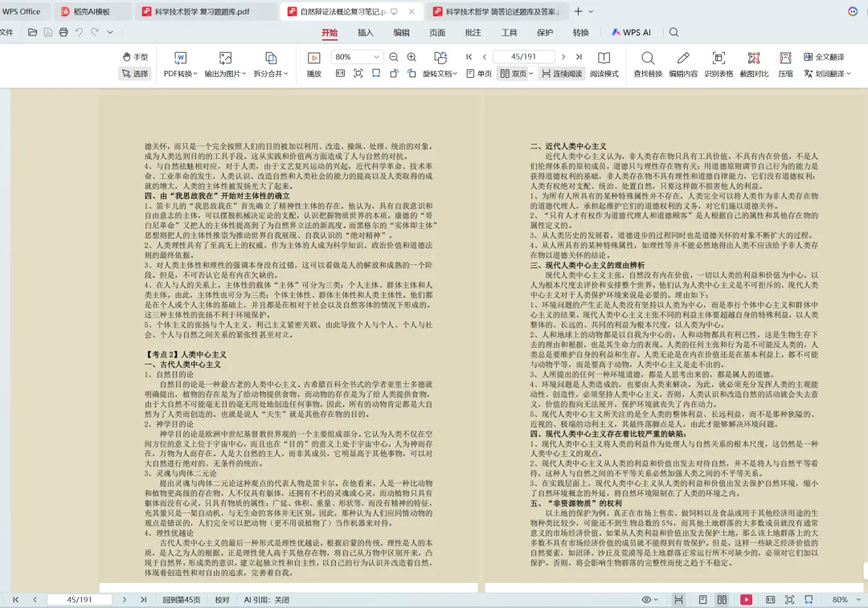Switch to 稻壳AI模板 tab
The height and width of the screenshot is (608, 868).
tap(92, 11)
